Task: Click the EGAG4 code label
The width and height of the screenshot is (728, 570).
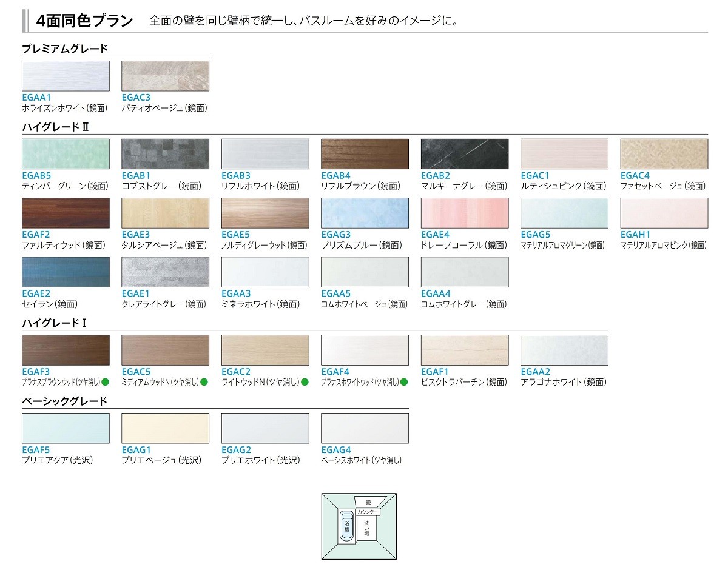Action: (x=335, y=450)
